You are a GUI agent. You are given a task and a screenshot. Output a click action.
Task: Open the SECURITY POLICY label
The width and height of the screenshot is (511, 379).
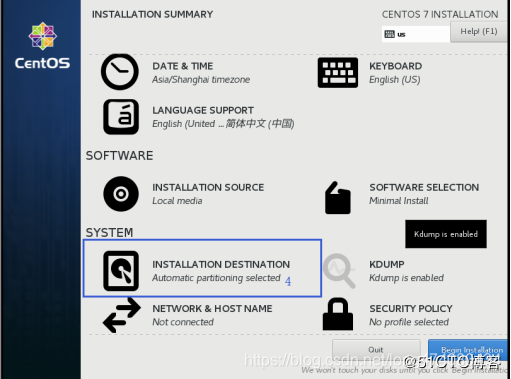pyautogui.click(x=411, y=309)
